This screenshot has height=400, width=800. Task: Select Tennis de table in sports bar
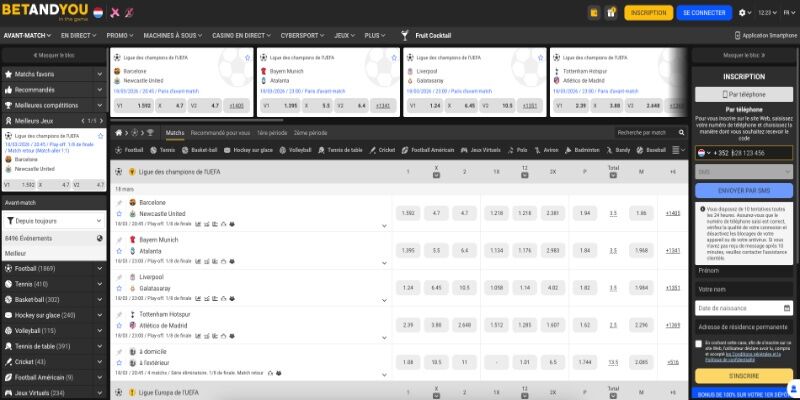[x=340, y=150]
